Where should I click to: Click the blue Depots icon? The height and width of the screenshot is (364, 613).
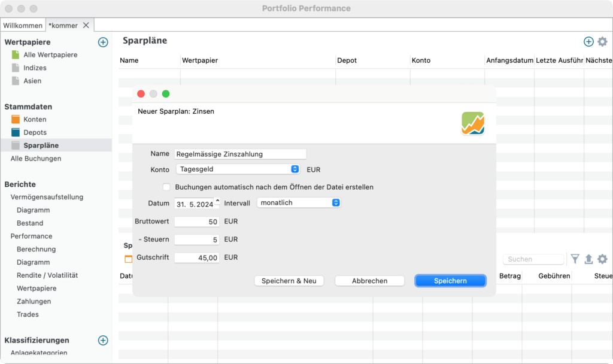[16, 132]
